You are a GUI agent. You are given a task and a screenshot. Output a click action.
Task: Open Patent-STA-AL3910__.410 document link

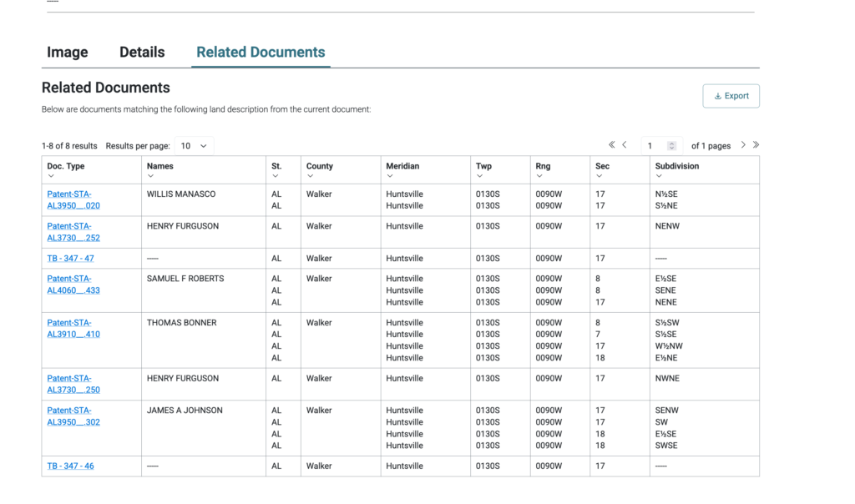pos(73,329)
